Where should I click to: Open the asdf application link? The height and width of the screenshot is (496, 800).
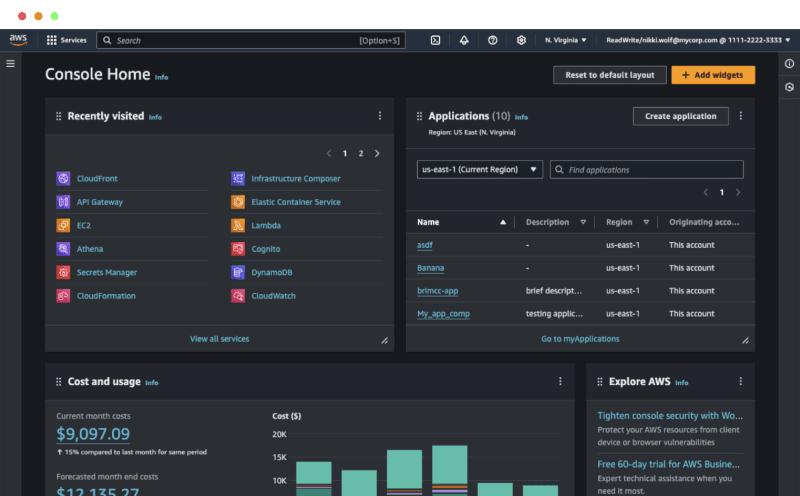(x=424, y=245)
